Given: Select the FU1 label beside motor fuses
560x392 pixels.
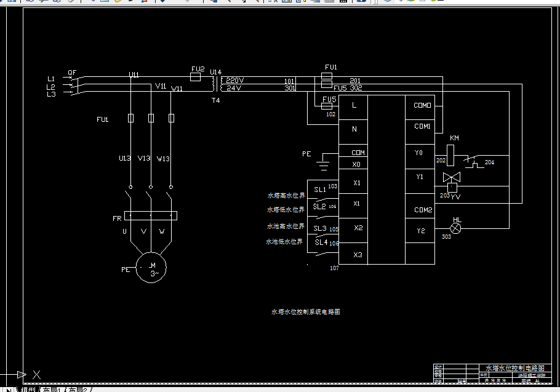Looking at the screenshot, I should tap(103, 119).
